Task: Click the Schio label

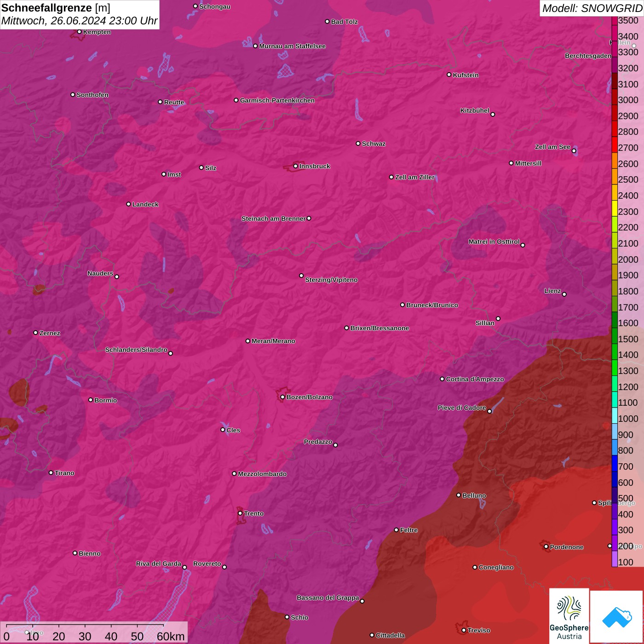Action: [300, 617]
